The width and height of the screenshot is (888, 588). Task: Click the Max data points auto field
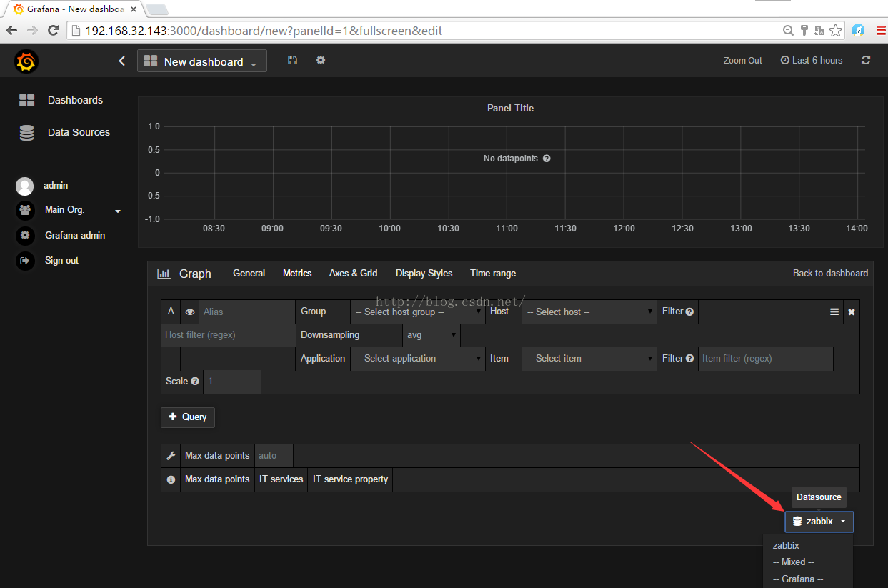(274, 456)
